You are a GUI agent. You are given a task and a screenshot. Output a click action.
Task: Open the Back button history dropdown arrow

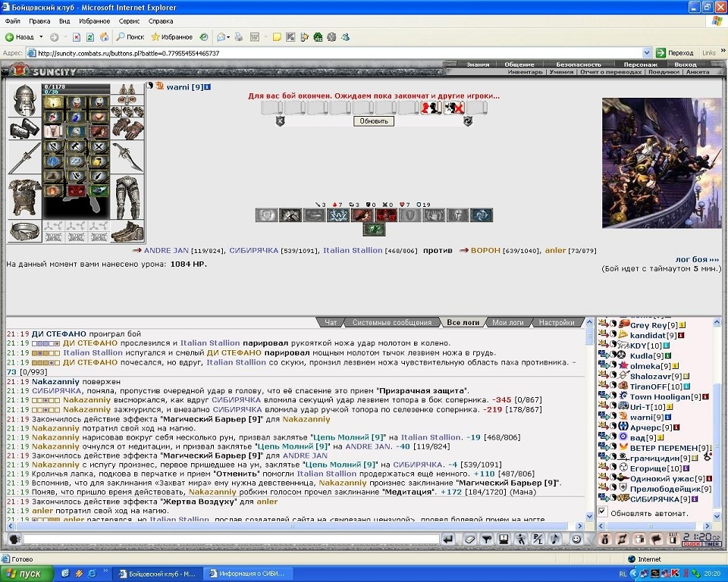(x=41, y=37)
